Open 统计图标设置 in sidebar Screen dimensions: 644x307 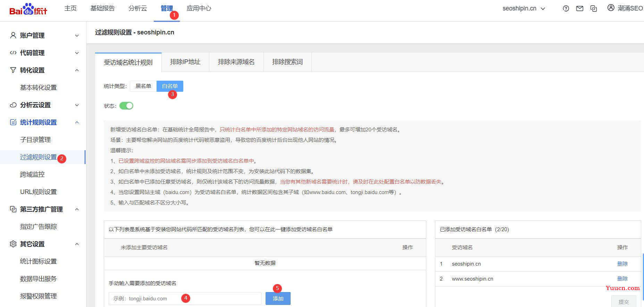[x=39, y=261]
